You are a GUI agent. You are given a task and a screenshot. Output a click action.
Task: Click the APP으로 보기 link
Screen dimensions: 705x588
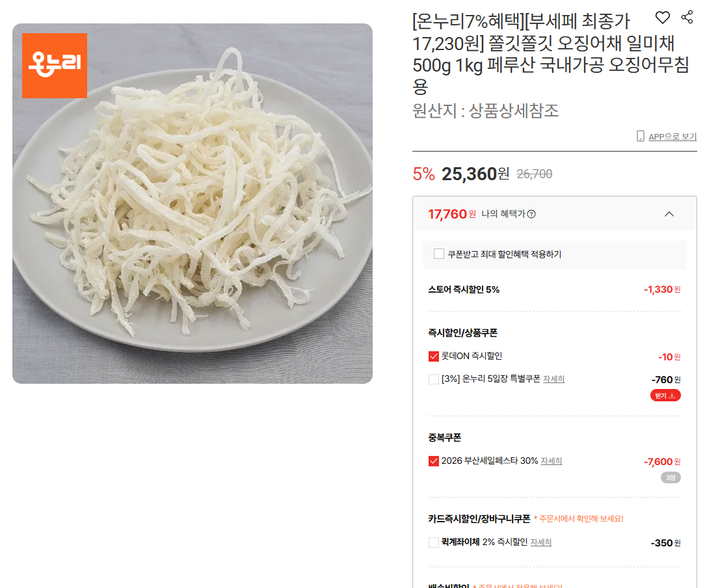tap(672, 137)
